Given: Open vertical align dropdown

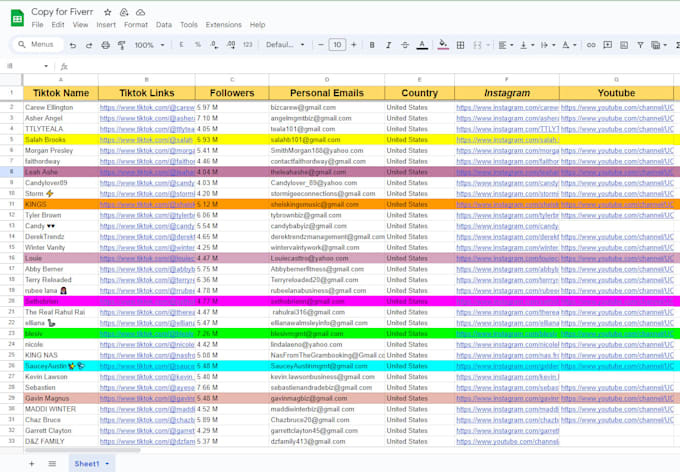Looking at the screenshot, I should [527, 45].
